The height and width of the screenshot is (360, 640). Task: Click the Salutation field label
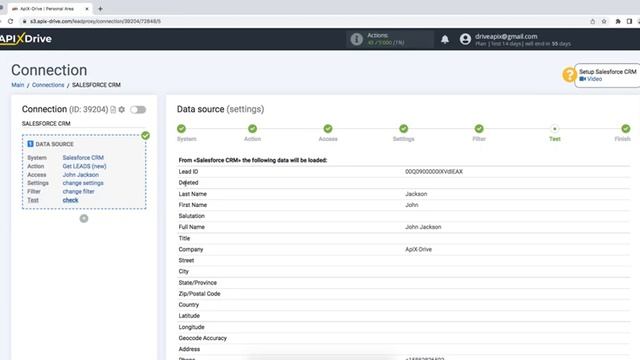(x=191, y=216)
